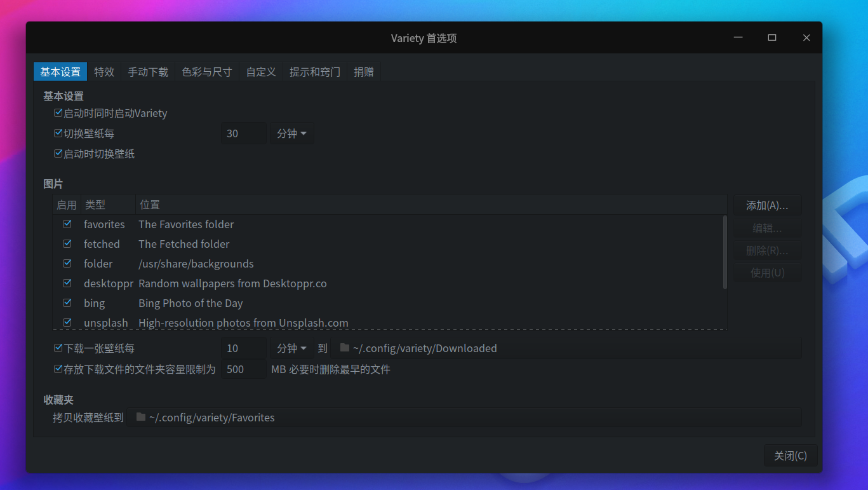The height and width of the screenshot is (490, 868).
Task: Open the 捐赠 tab
Action: (363, 71)
